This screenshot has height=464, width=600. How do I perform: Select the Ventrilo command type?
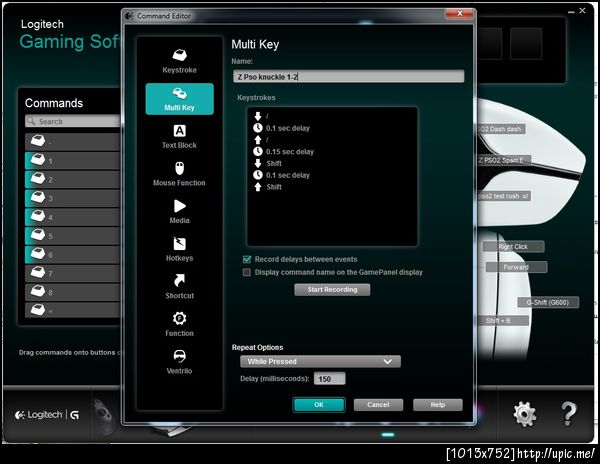[179, 362]
